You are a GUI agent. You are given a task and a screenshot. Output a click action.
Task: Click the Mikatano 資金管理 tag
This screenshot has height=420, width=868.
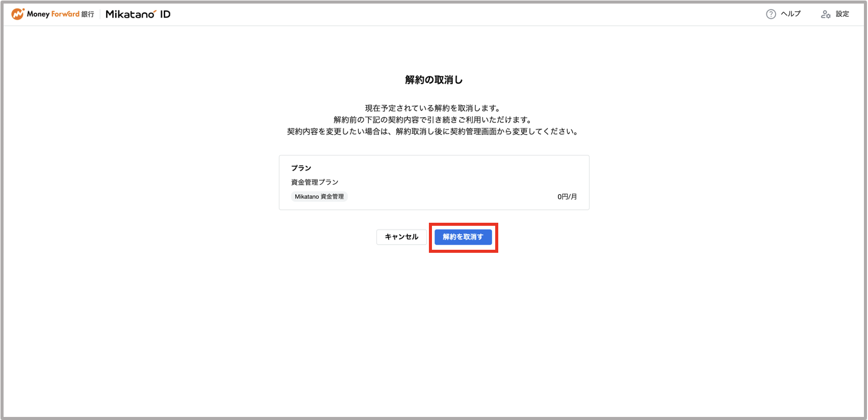(319, 197)
